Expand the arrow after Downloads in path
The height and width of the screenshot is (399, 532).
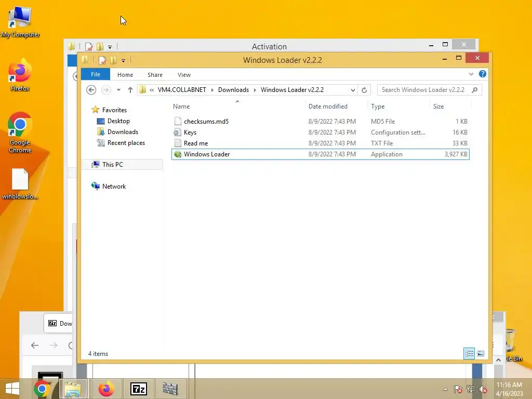[x=255, y=90]
